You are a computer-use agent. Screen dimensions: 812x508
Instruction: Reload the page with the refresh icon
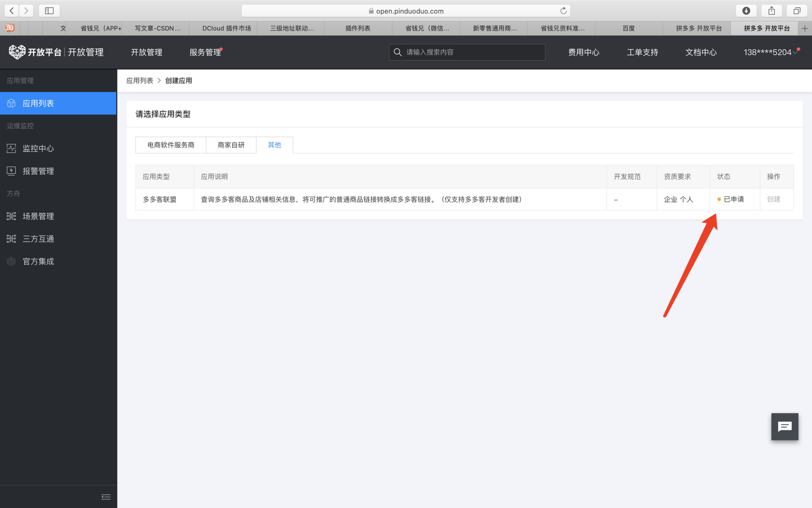point(563,11)
